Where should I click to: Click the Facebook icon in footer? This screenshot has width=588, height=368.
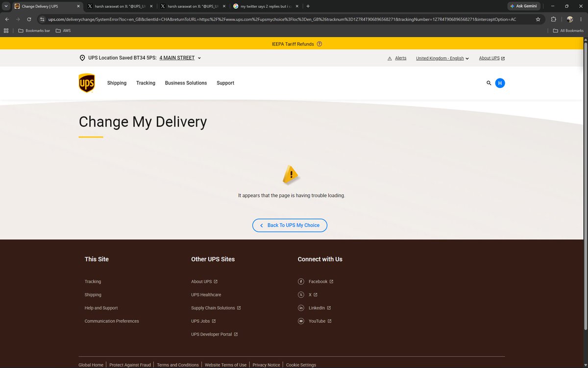(301, 282)
